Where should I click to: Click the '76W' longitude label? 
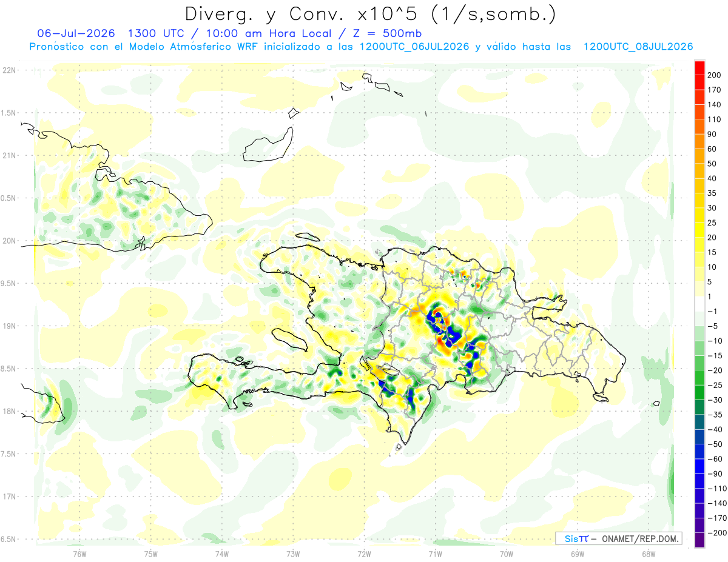pyautogui.click(x=79, y=553)
